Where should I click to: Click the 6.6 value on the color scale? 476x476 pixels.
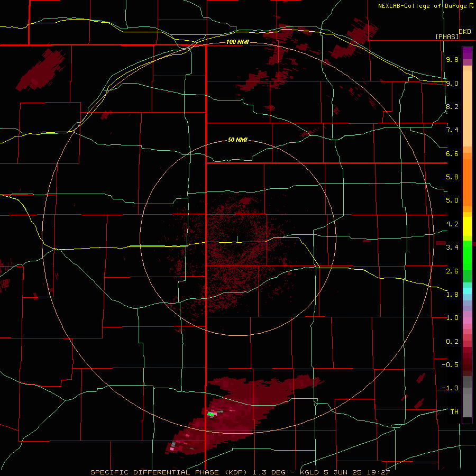[x=452, y=153]
